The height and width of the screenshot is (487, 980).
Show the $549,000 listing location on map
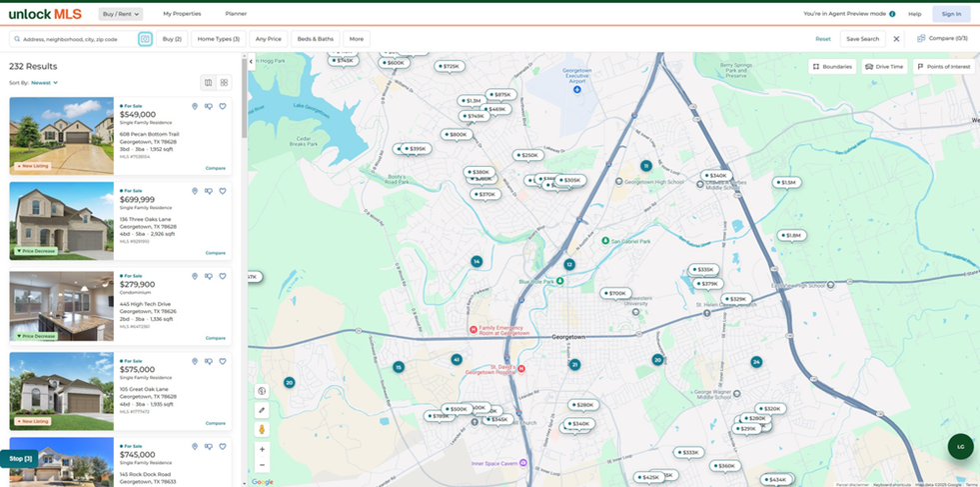(x=195, y=106)
